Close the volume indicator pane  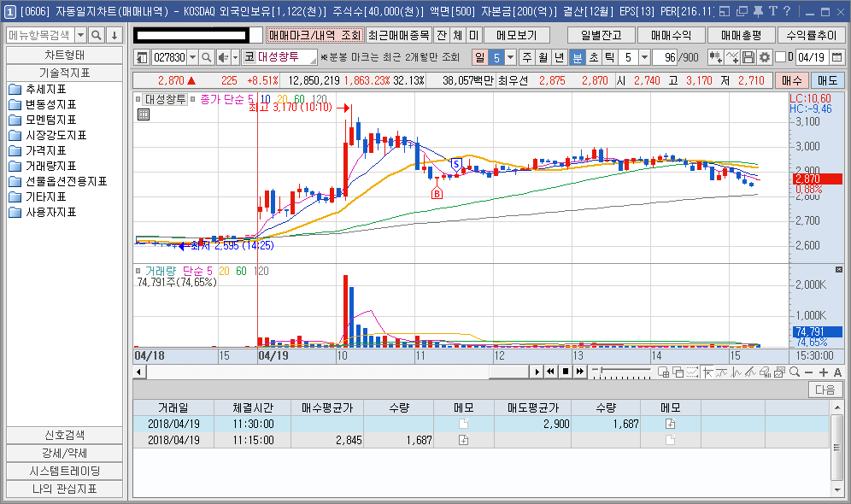coord(838,270)
